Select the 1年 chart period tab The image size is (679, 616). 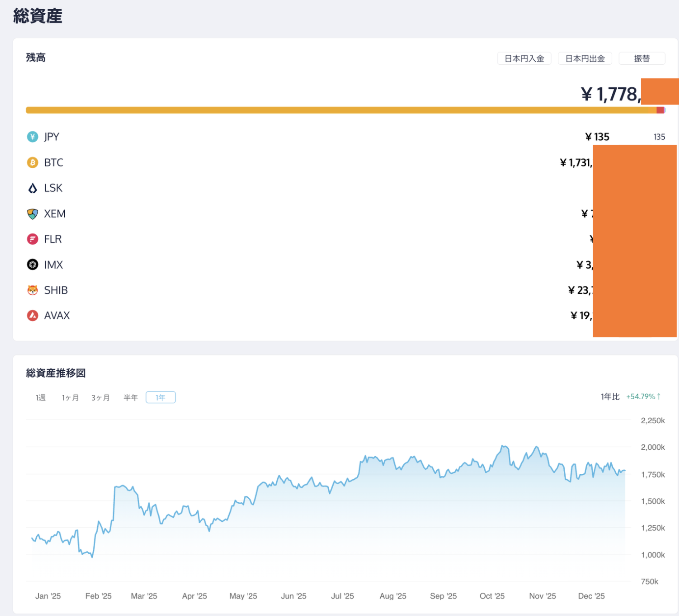[x=160, y=398]
